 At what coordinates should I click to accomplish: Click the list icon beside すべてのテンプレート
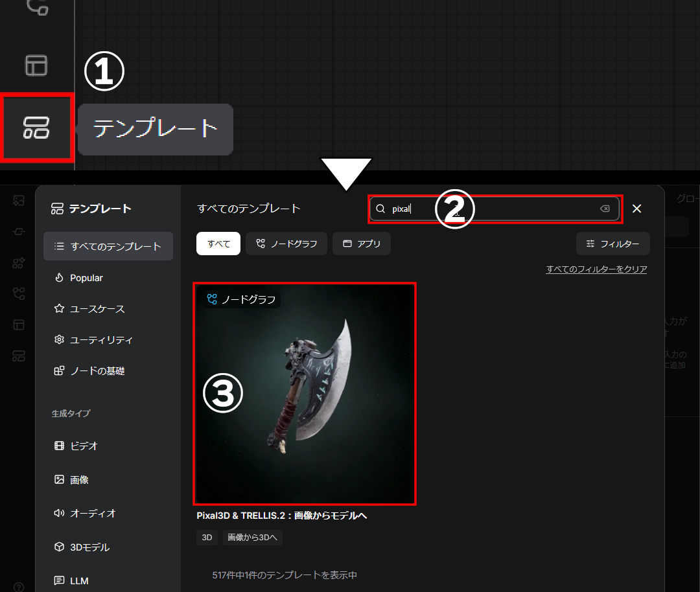(x=59, y=246)
